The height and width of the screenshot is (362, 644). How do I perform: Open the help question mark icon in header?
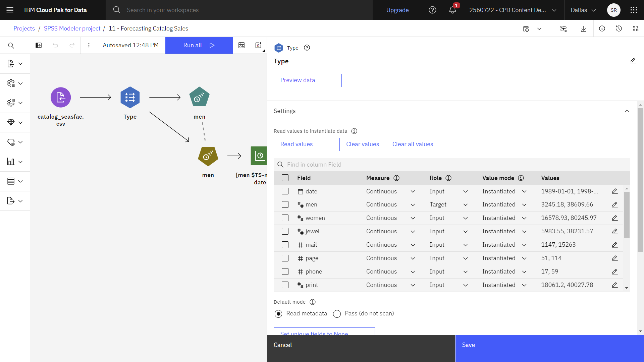(432, 10)
